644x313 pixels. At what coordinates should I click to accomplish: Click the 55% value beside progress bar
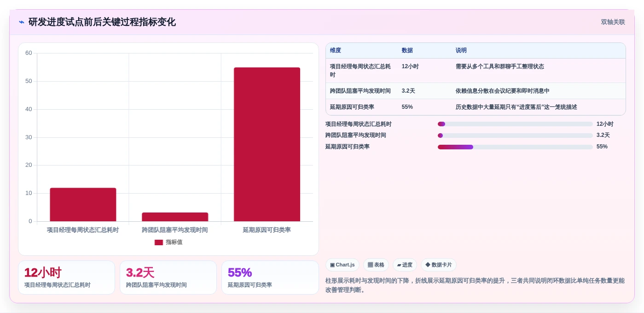[x=602, y=147]
